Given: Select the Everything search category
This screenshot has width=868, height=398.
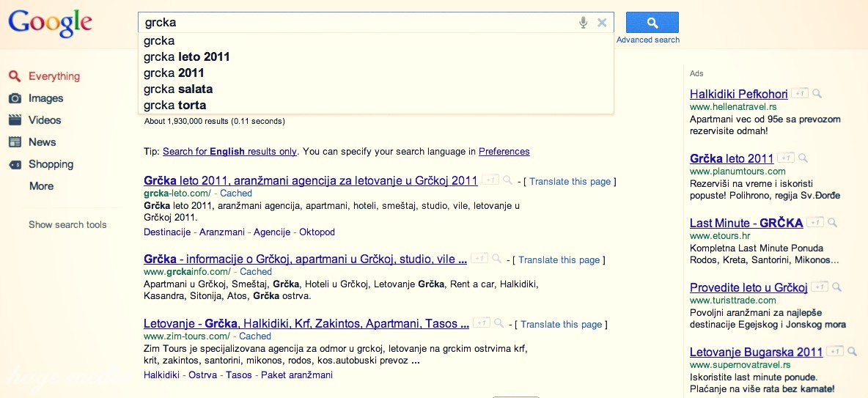Looking at the screenshot, I should point(54,76).
